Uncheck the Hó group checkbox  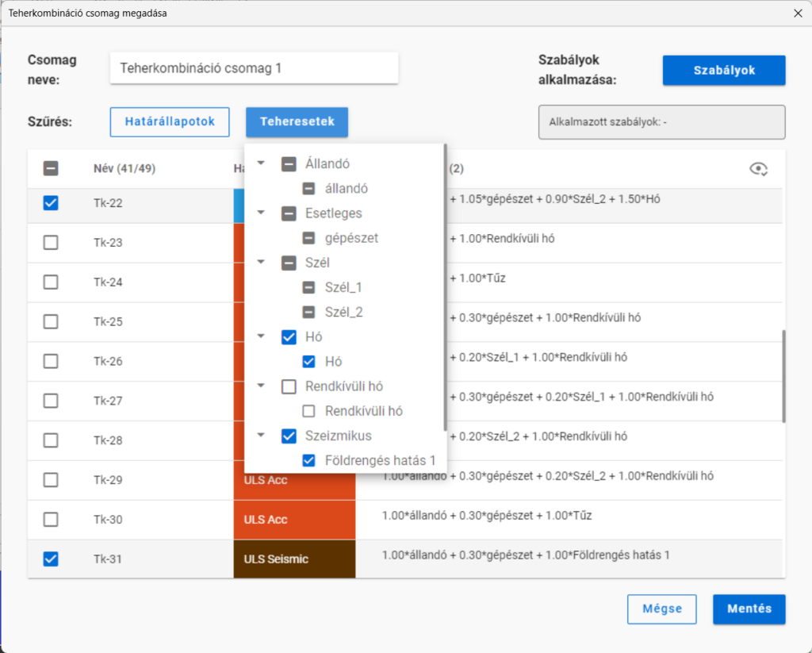click(x=289, y=337)
